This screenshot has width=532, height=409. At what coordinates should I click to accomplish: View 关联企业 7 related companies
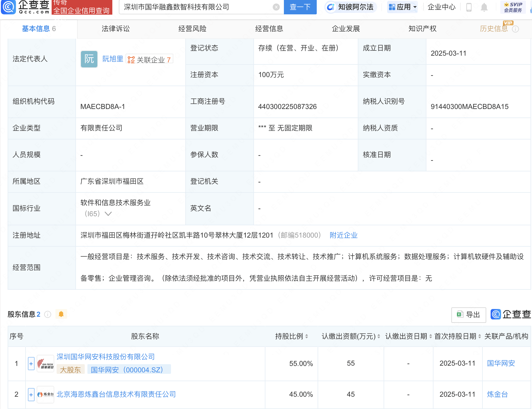point(150,59)
